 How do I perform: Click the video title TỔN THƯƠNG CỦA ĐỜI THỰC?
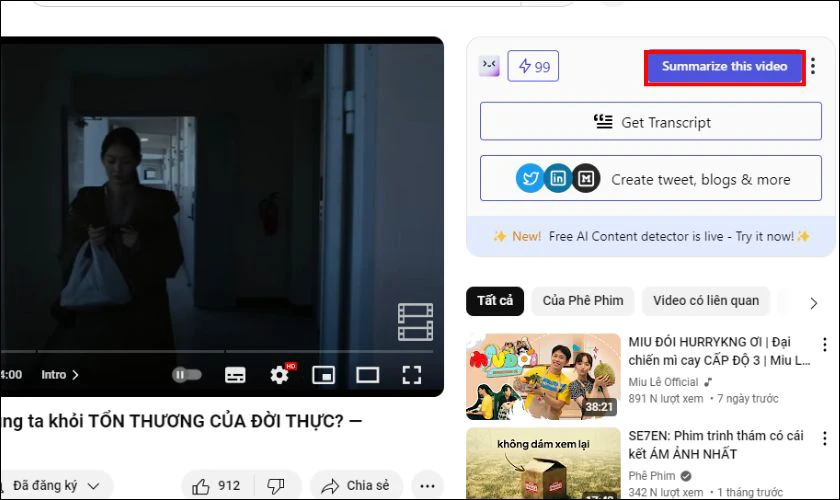tap(181, 421)
